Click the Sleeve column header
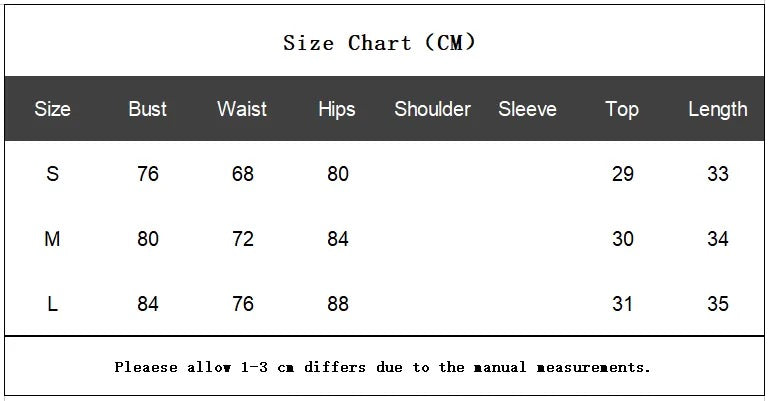Image resolution: width=770 pixels, height=401 pixels. (527, 109)
